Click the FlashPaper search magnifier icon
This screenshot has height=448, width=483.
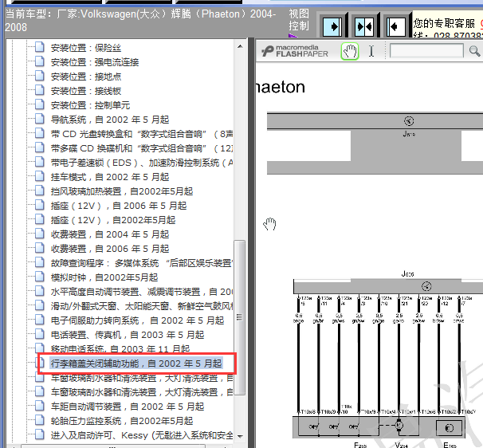pos(474,51)
